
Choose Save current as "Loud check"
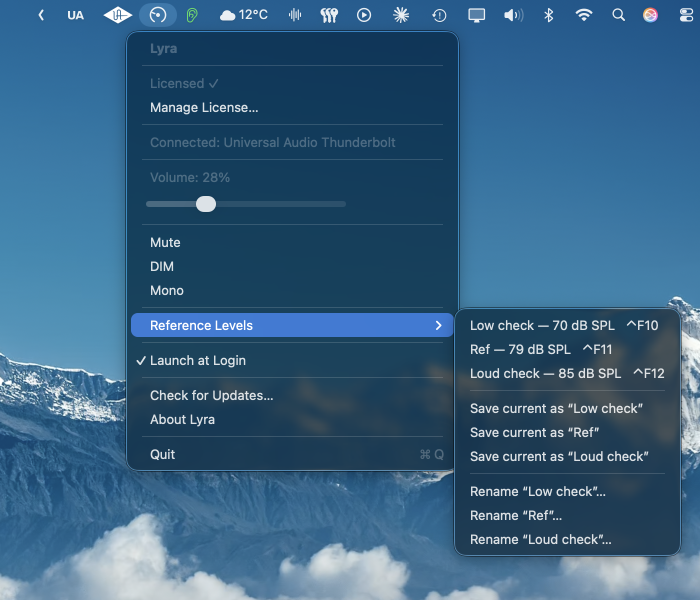567,456
